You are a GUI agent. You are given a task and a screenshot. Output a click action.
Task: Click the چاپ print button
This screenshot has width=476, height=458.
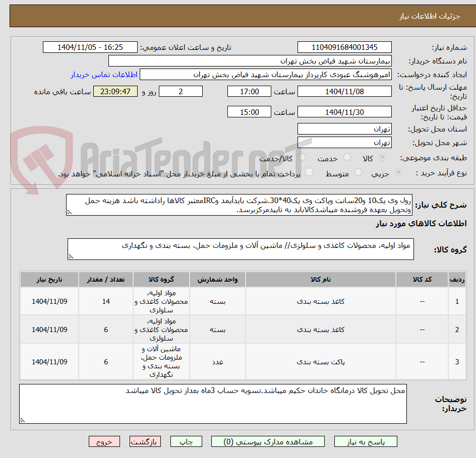coord(186,441)
